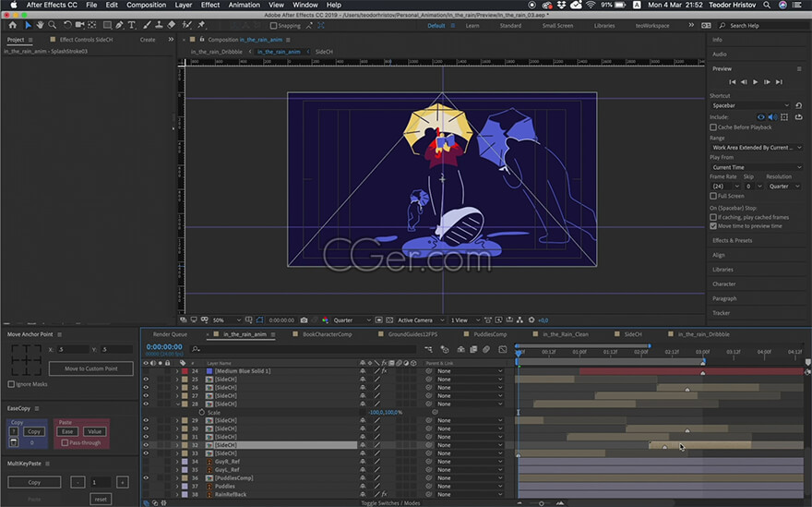Toggle the Ignore Masks checkbox
This screenshot has height=507, width=812.
click(x=11, y=384)
